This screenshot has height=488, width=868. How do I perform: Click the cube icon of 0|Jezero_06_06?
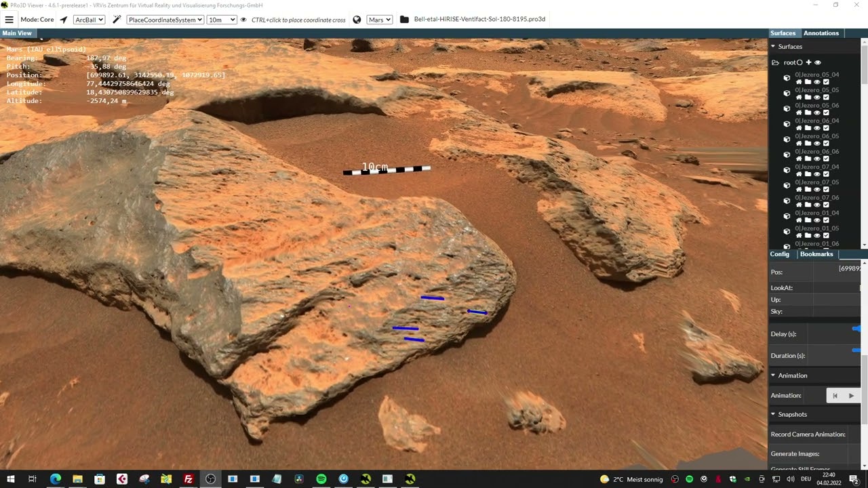click(x=787, y=155)
